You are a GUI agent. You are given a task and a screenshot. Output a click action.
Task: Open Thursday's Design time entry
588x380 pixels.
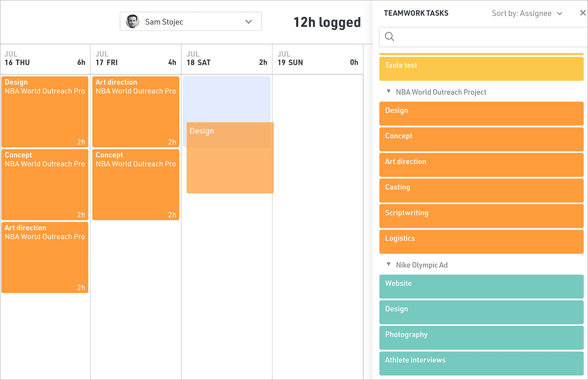pyautogui.click(x=45, y=112)
